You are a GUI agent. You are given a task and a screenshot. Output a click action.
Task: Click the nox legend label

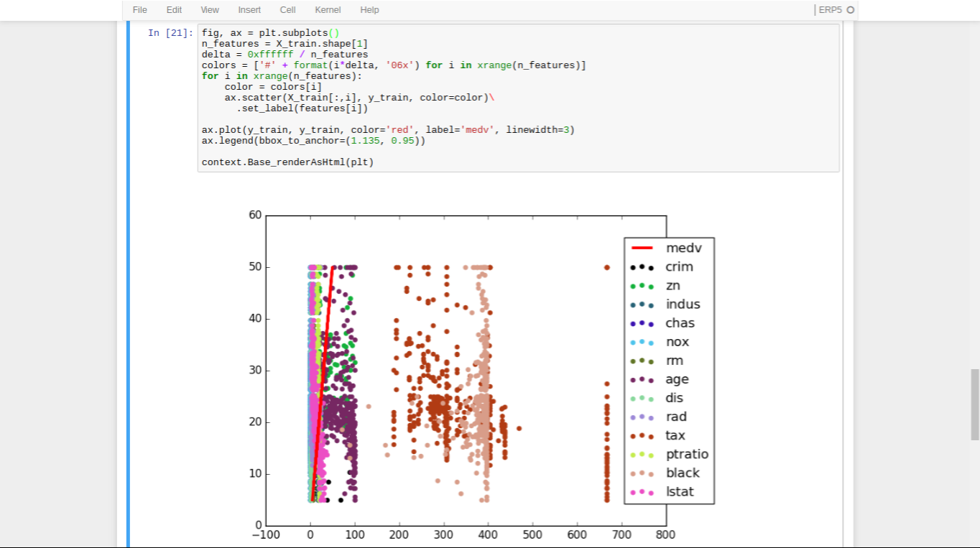tap(677, 342)
